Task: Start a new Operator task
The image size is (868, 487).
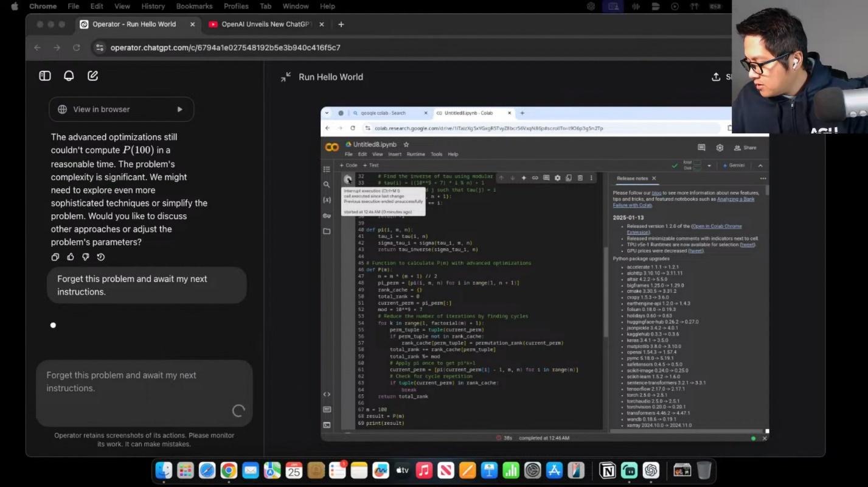Action: pos(92,76)
